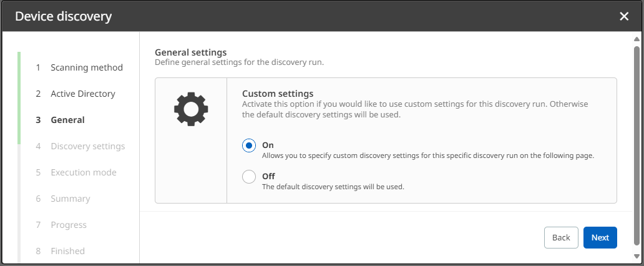Viewport: 644px width, 266px height.
Task: Click the Device discovery title bar
Action: click(312, 16)
